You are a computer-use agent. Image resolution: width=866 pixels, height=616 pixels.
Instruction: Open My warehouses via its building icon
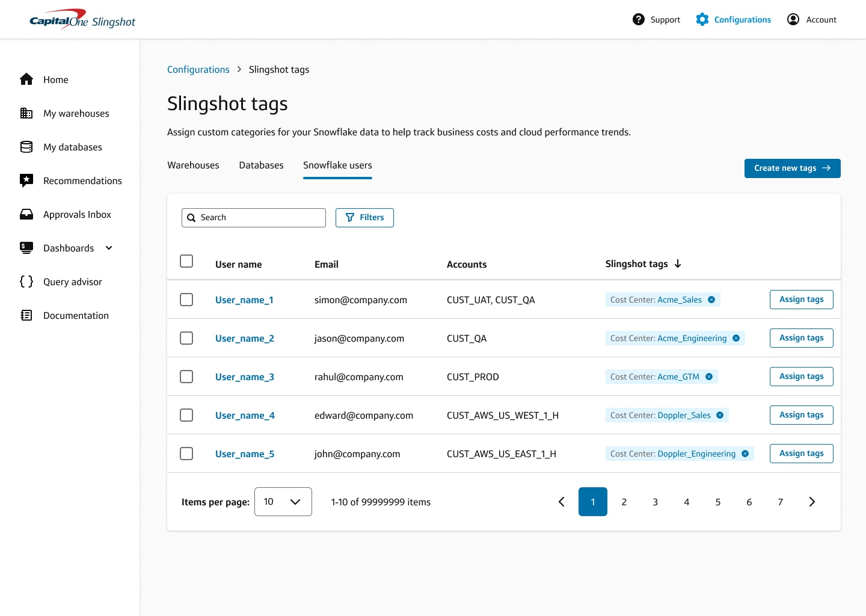coord(26,113)
